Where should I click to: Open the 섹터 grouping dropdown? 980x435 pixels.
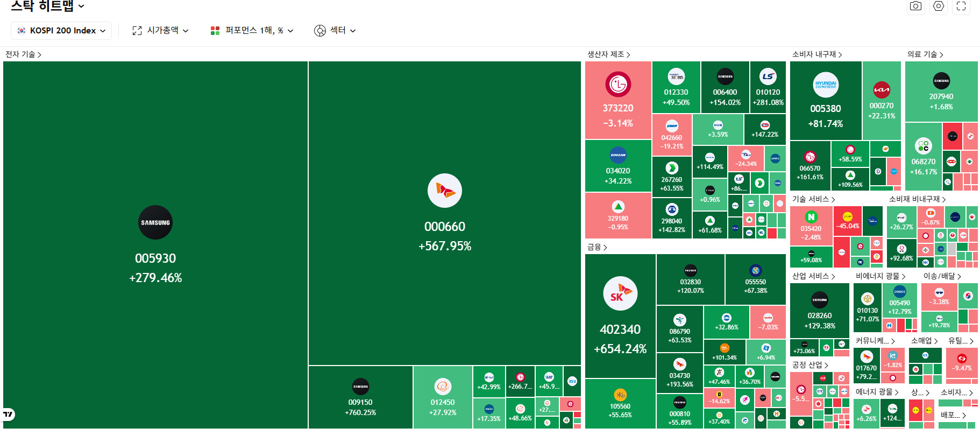click(335, 31)
